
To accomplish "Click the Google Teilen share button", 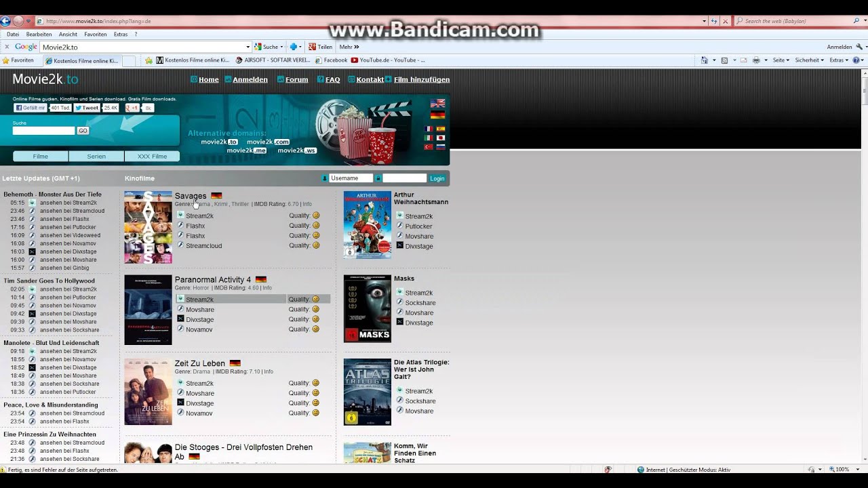I will [x=320, y=47].
